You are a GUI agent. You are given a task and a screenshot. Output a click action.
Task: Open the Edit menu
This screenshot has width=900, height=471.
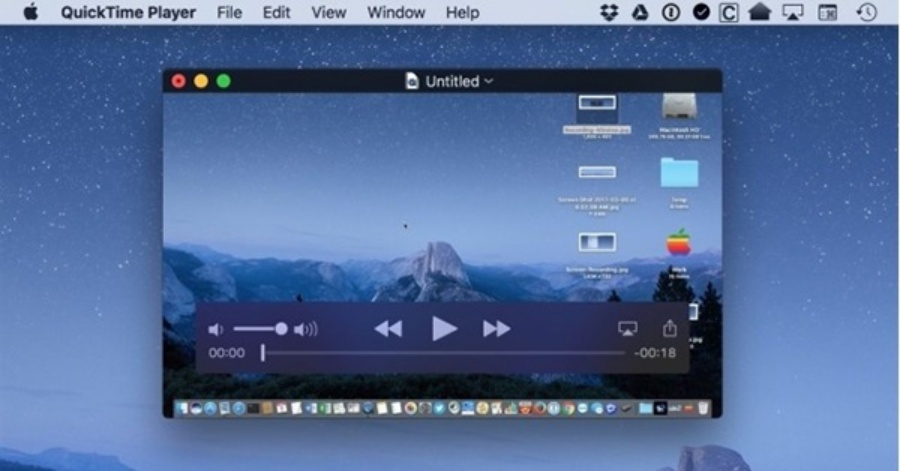276,13
